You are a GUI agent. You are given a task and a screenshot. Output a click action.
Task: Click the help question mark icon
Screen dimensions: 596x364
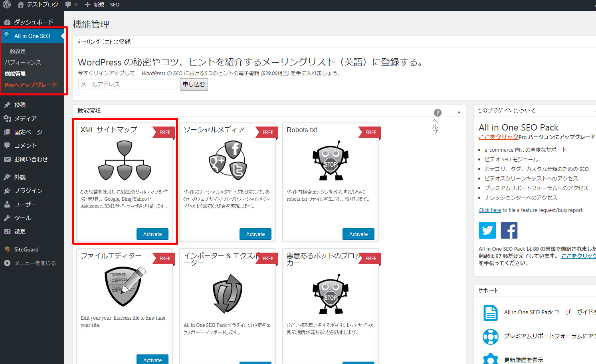tap(438, 113)
